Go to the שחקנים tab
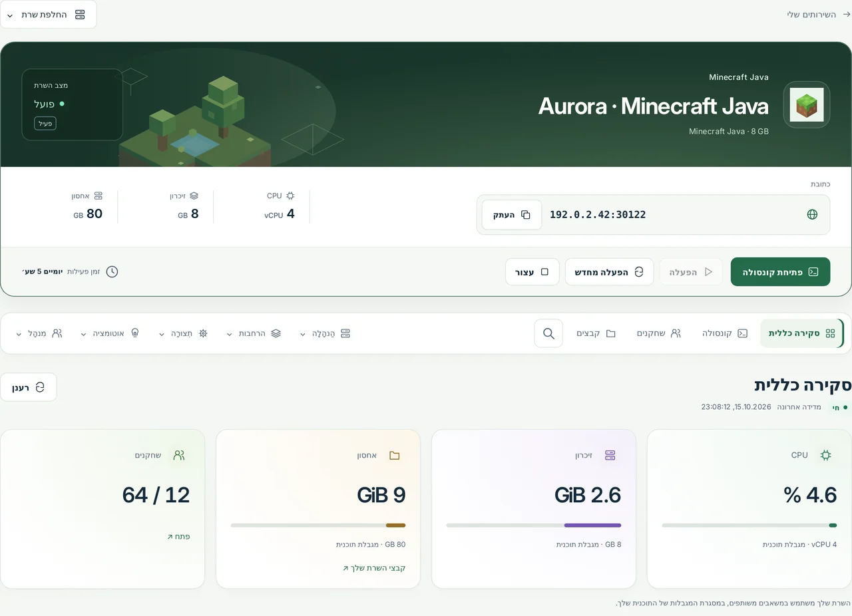Image resolution: width=852 pixels, height=616 pixels. pos(658,333)
